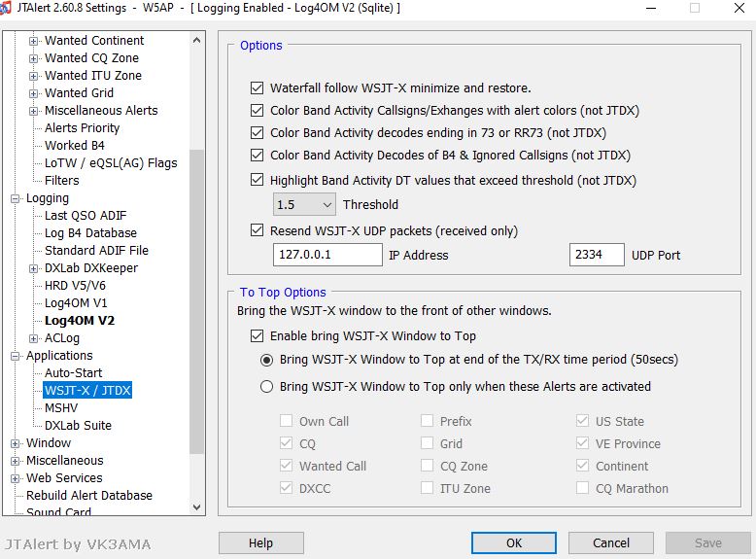Screen dimensions: 756x559
Task: Select Bring to Top at end of TX/RX period
Action: tap(266, 360)
